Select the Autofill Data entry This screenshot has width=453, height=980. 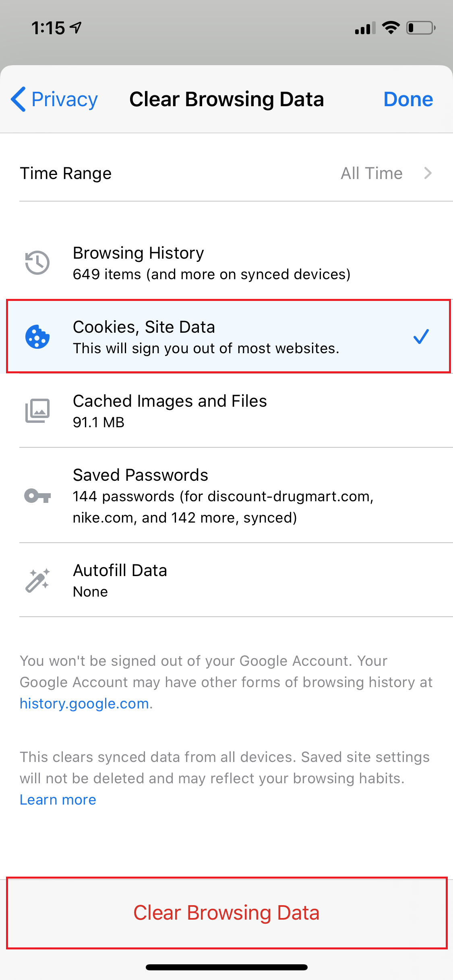226,580
